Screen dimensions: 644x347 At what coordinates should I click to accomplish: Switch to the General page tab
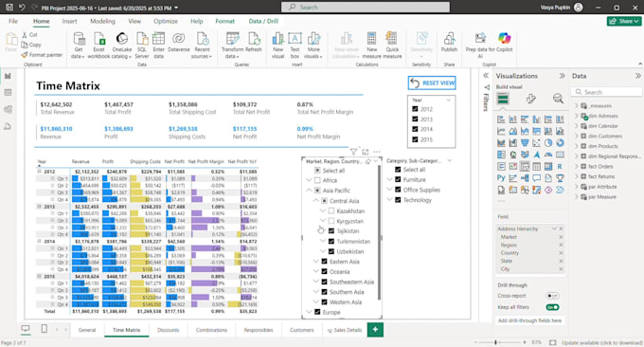pos(87,330)
